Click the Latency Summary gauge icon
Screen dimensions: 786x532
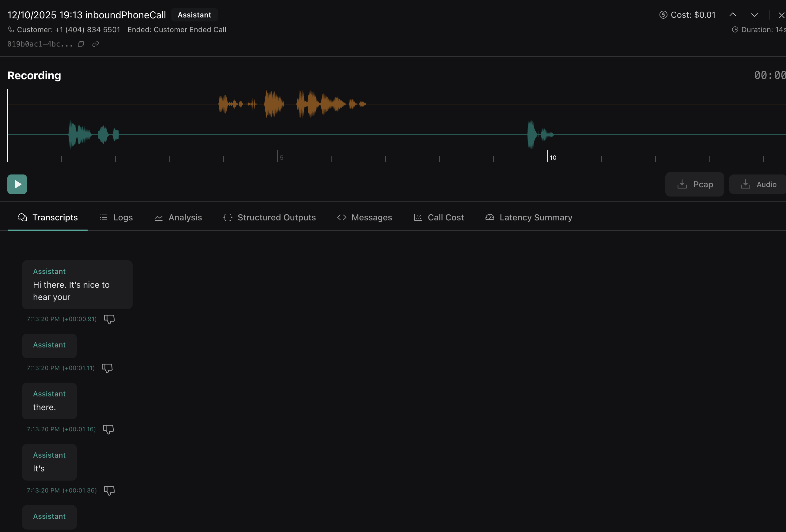pyautogui.click(x=489, y=217)
